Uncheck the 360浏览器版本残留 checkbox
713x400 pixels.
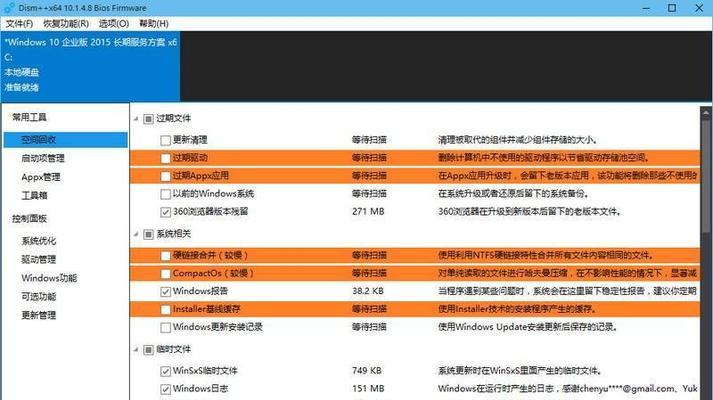coord(166,212)
